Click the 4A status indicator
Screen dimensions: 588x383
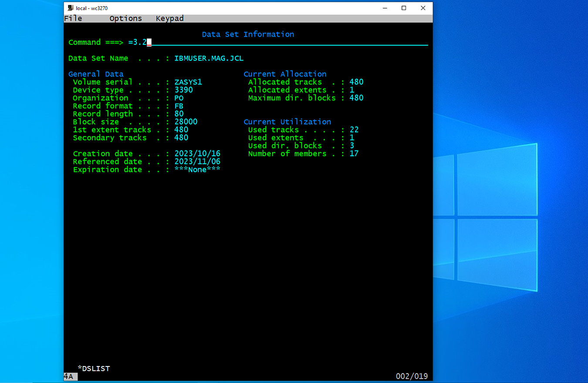(68, 376)
